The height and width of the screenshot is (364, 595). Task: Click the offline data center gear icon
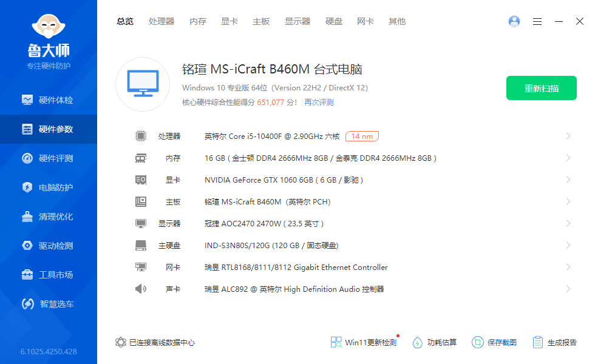[x=121, y=342]
